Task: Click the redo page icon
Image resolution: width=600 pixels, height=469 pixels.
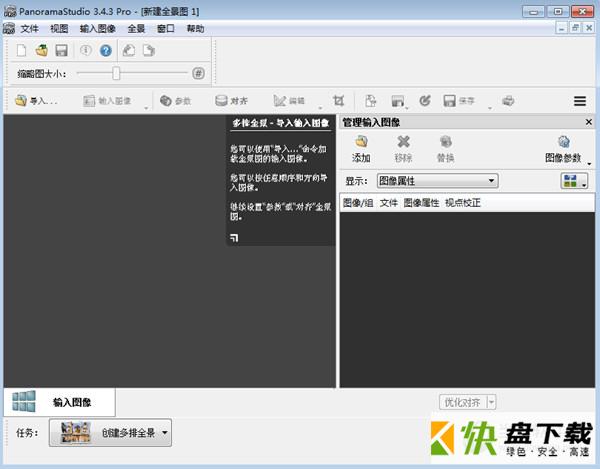Action: click(149, 50)
